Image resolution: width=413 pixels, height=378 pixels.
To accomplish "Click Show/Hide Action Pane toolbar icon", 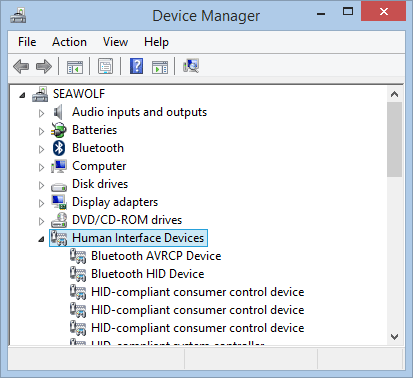I will [160, 67].
